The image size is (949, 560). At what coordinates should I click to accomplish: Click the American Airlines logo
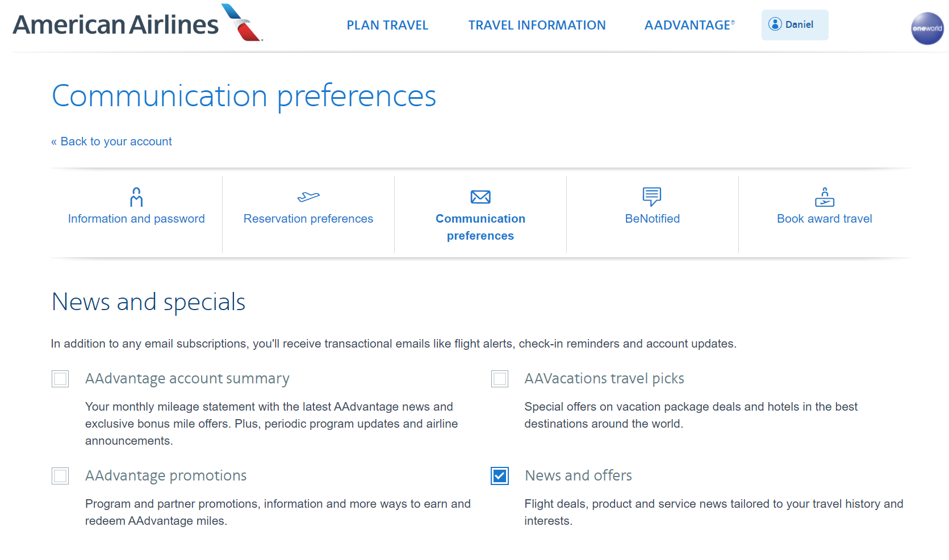(x=137, y=24)
